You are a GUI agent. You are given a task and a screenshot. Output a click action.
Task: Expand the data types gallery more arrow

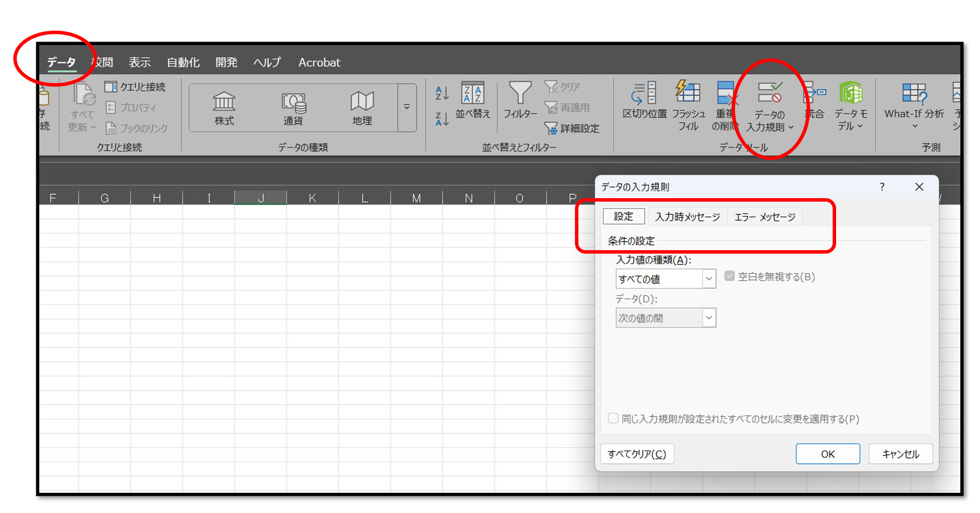tap(407, 107)
